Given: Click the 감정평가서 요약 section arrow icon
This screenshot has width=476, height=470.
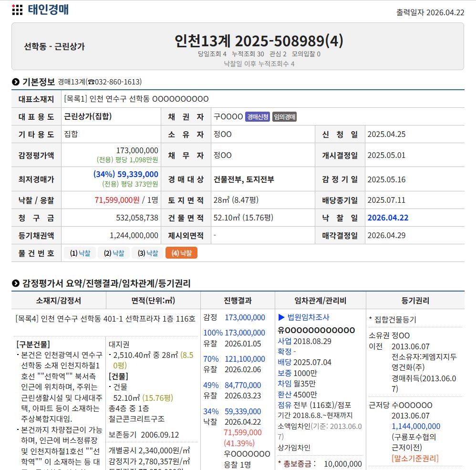Looking at the screenshot, I should click(16, 283).
